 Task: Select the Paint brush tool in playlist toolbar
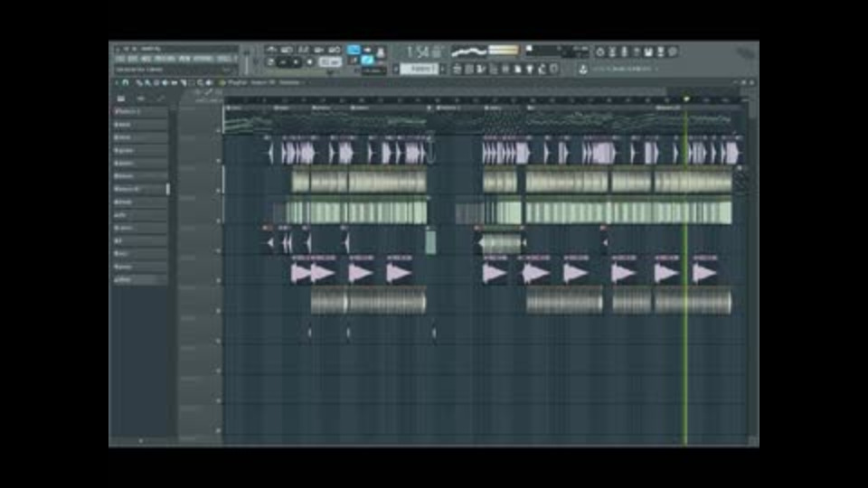(x=147, y=82)
